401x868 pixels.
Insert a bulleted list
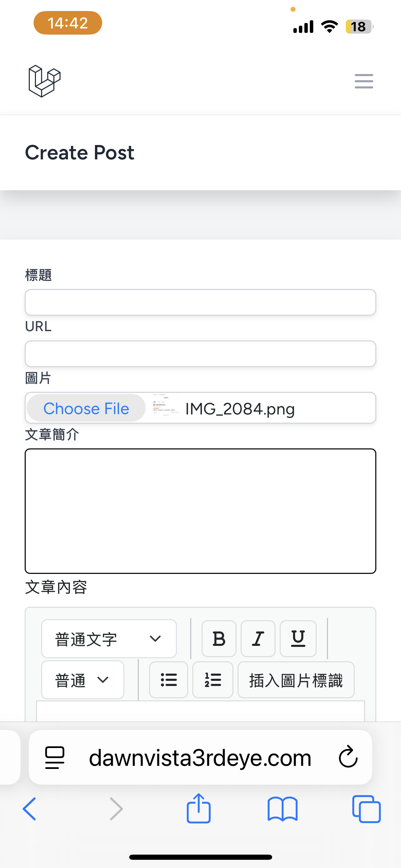pos(169,680)
